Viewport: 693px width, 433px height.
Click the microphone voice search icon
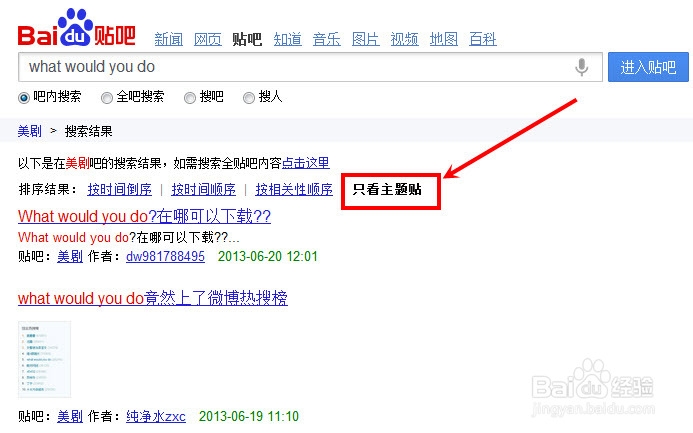pos(582,67)
